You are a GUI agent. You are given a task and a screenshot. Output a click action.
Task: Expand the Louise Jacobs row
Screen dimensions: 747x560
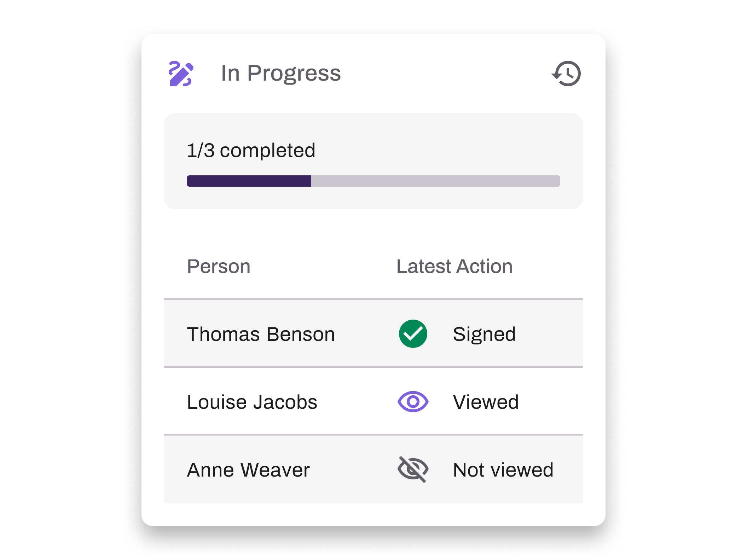click(373, 402)
